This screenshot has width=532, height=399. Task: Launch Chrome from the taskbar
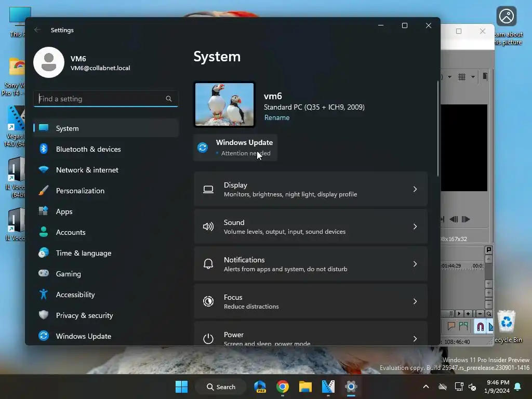(x=283, y=387)
